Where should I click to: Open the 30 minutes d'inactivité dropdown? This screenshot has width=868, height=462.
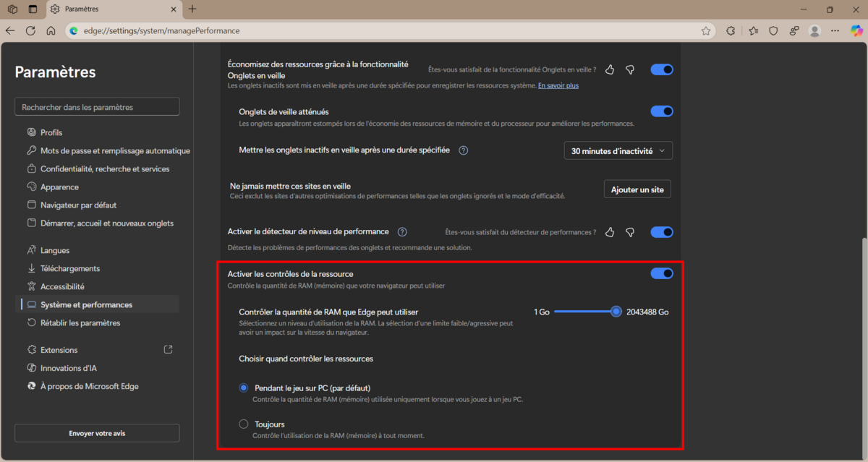pyautogui.click(x=618, y=151)
